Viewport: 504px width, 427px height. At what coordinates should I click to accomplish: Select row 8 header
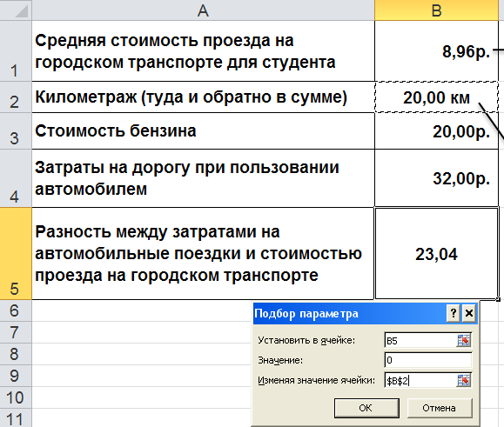click(16, 354)
